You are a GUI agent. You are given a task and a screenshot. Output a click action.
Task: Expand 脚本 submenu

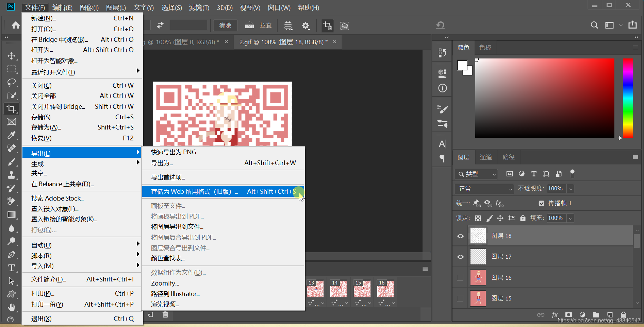(82, 256)
